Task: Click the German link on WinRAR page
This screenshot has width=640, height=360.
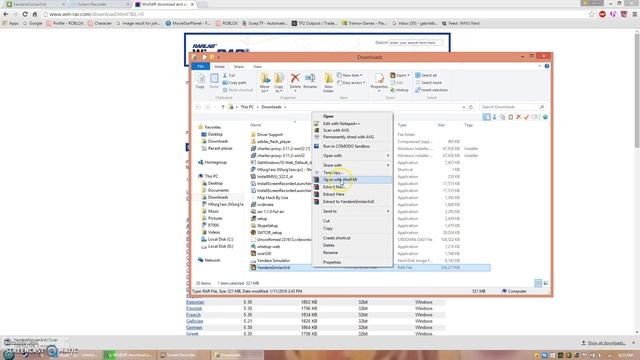Action: (x=194, y=328)
